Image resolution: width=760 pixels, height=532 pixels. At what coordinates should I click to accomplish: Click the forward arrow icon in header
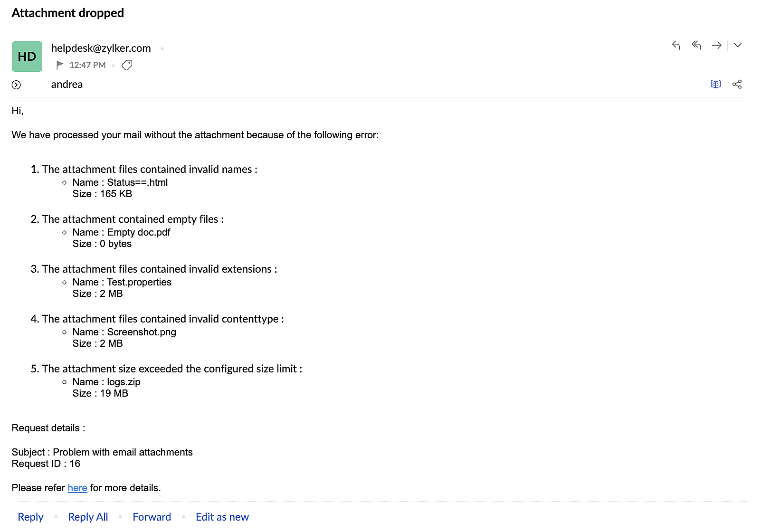coord(717,45)
